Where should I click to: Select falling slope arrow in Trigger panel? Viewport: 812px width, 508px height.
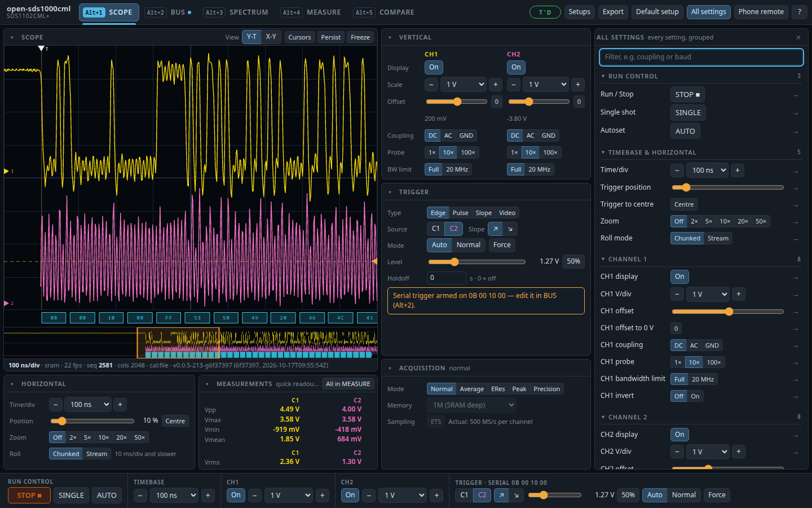click(510, 229)
